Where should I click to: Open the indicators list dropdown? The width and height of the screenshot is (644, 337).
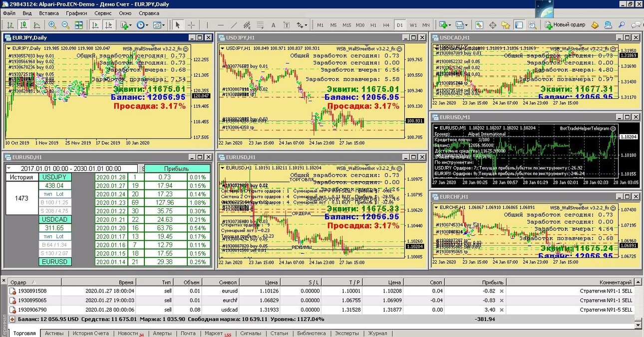[126, 25]
